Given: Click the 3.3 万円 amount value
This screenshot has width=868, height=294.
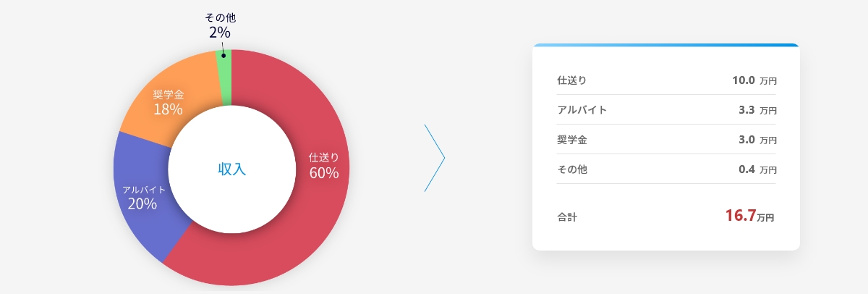Looking at the screenshot, I should [757, 110].
